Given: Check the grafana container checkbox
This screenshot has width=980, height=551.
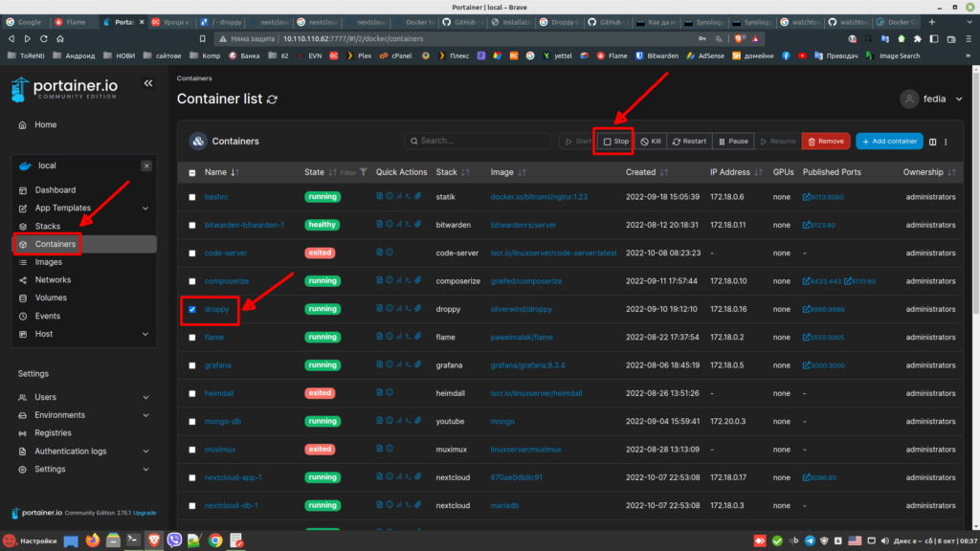Looking at the screenshot, I should [191, 365].
